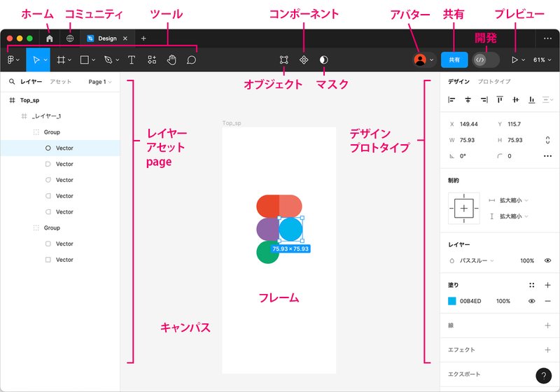The image size is (560, 392).
Task: Toggle constrain proportions lock
Action: [547, 140]
